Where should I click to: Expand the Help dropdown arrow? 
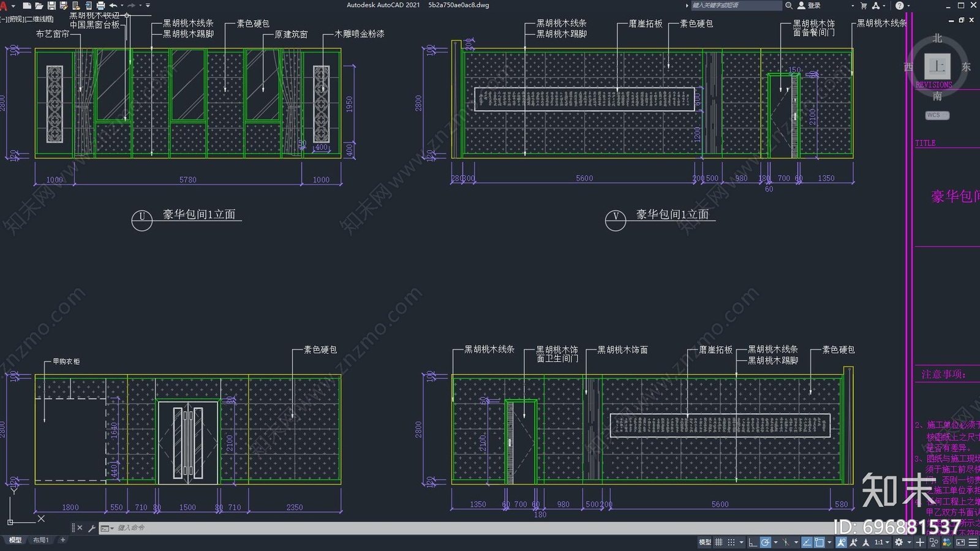point(908,6)
